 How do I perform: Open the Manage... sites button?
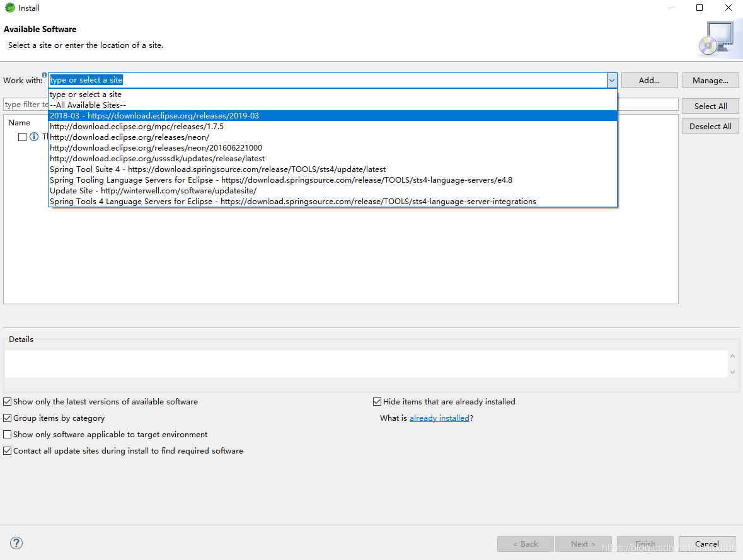710,81
